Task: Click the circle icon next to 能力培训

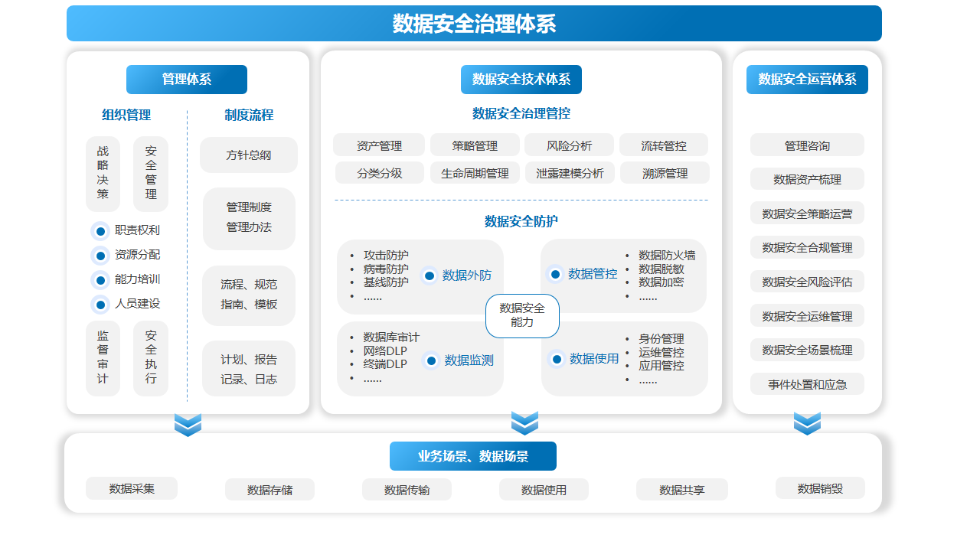Action: 100,280
